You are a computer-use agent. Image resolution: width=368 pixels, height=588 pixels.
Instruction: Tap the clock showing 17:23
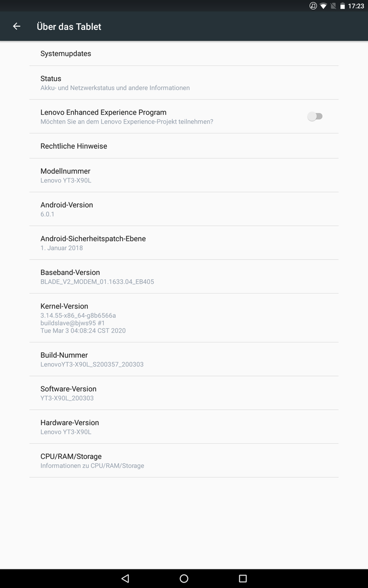point(356,6)
